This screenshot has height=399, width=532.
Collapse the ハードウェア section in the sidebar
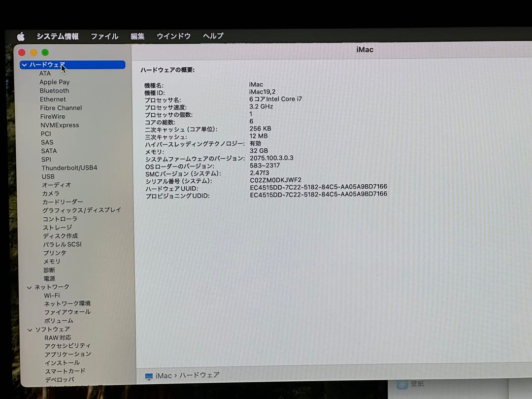coord(24,64)
